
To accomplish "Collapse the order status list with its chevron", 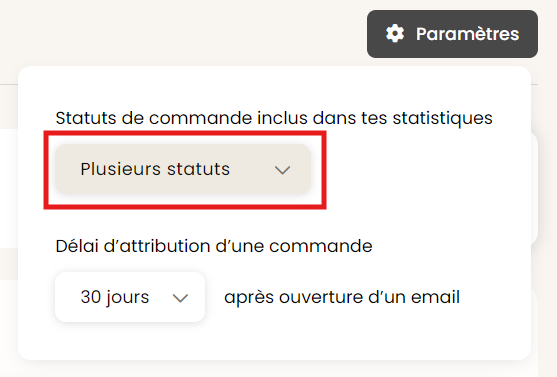I will coord(282,170).
